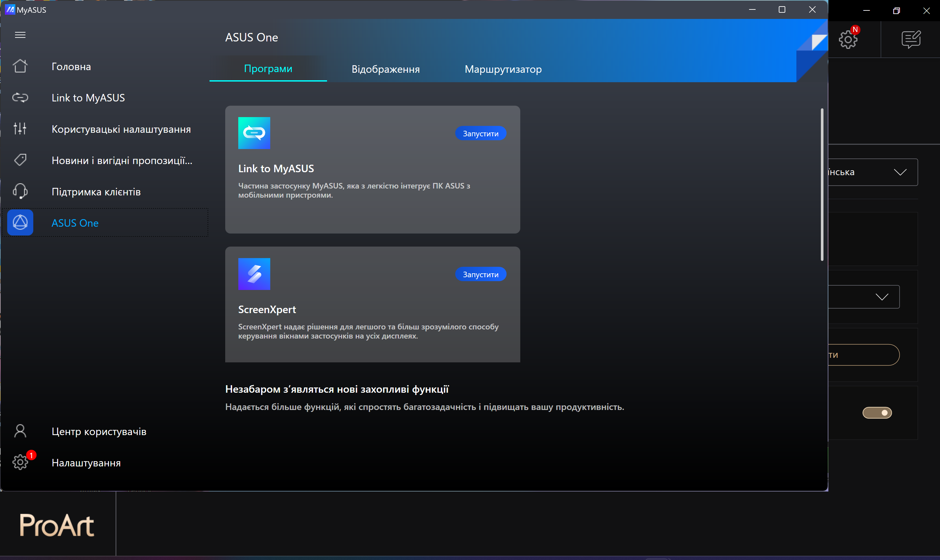Select the Головна home icon in sidebar

(20, 66)
